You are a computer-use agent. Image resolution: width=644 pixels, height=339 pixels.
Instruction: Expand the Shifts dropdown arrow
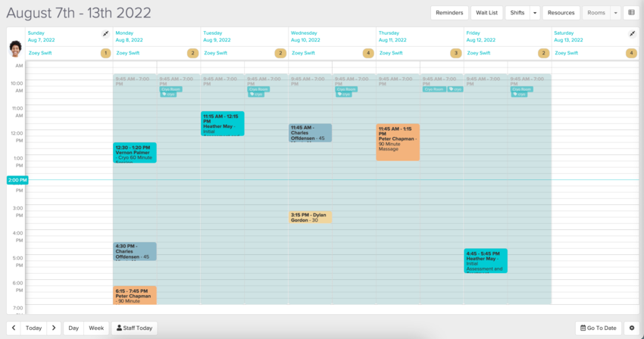pyautogui.click(x=535, y=13)
